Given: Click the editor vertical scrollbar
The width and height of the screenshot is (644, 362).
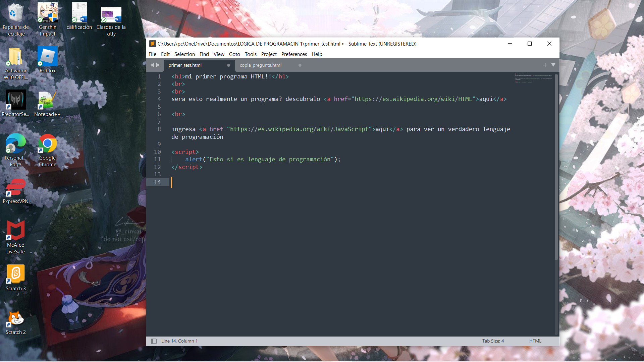Looking at the screenshot, I should [x=556, y=168].
